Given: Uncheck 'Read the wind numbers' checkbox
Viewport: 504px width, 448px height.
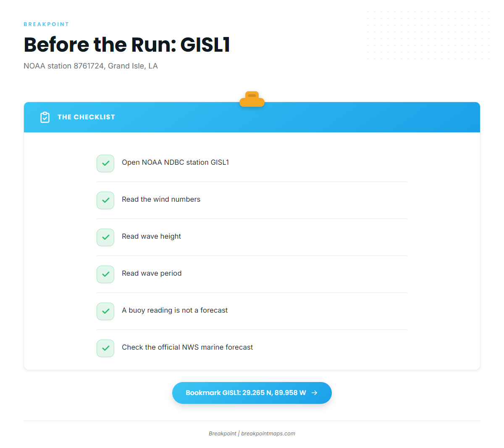Looking at the screenshot, I should (x=105, y=200).
